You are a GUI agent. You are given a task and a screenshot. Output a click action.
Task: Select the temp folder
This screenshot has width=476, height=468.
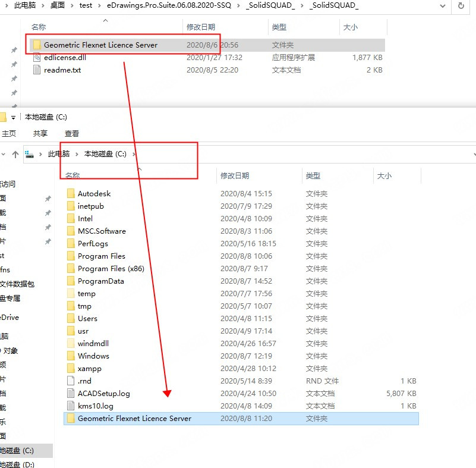tap(242, 293)
